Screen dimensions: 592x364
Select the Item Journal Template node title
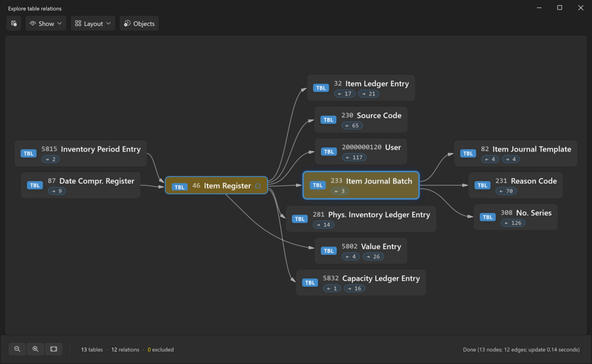pos(532,149)
